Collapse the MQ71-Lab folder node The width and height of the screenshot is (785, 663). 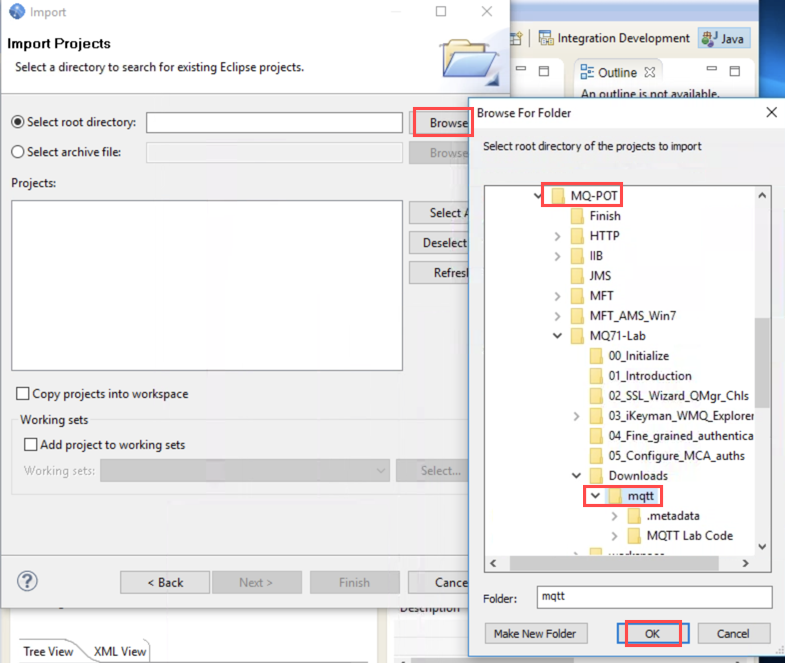[557, 336]
